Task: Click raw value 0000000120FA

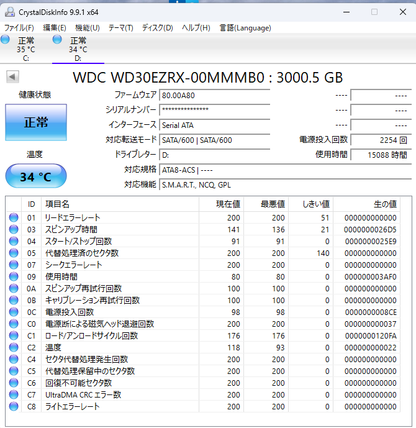Action: 371,336
